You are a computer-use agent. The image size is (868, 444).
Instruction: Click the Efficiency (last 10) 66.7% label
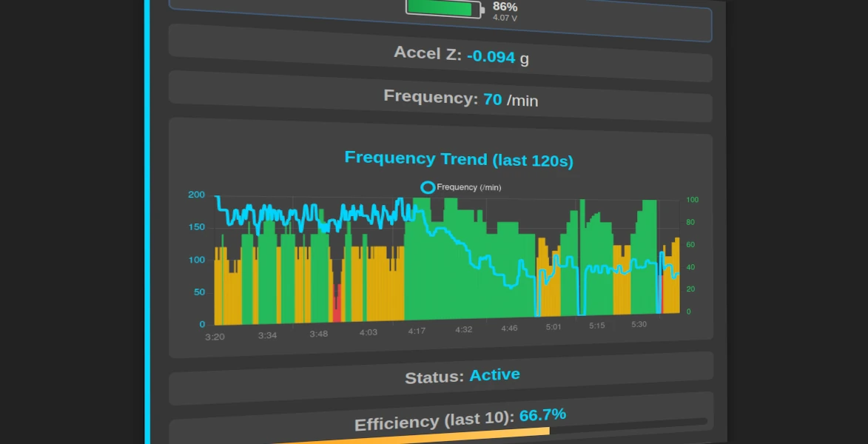pyautogui.click(x=460, y=419)
